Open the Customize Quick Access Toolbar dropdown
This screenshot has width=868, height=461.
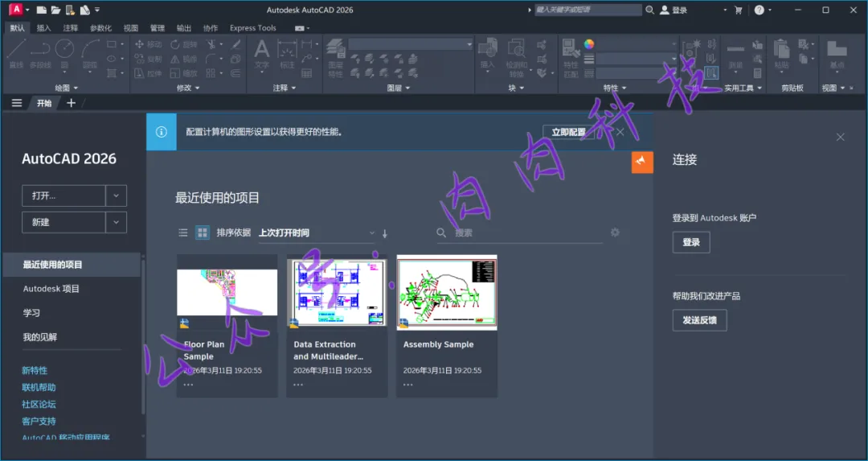point(97,10)
